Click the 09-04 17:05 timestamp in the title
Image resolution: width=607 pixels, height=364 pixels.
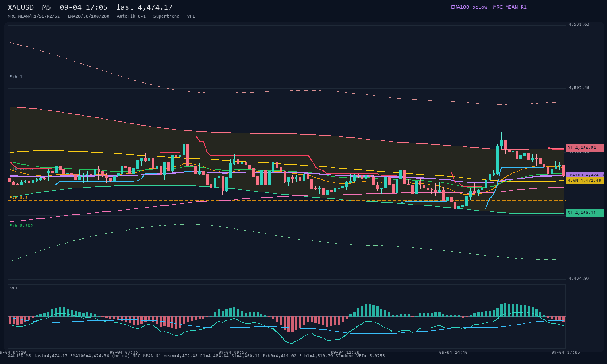pos(84,7)
